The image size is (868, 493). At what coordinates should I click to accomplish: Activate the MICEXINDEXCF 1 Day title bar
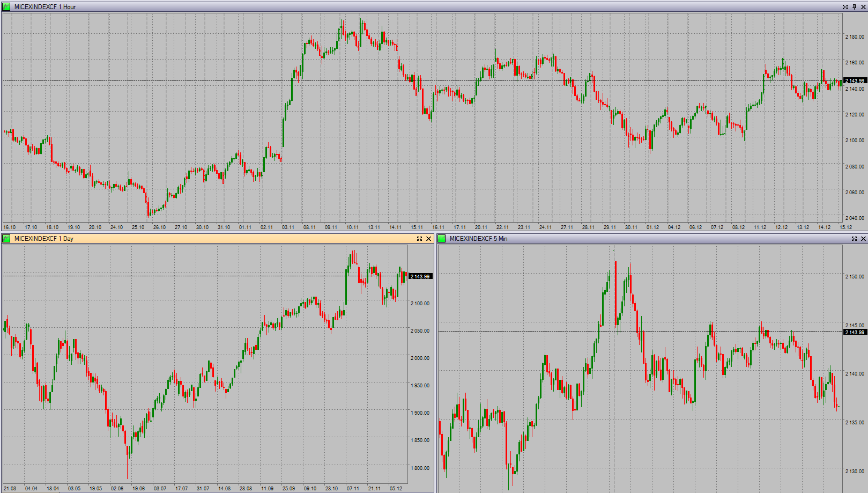(x=214, y=239)
